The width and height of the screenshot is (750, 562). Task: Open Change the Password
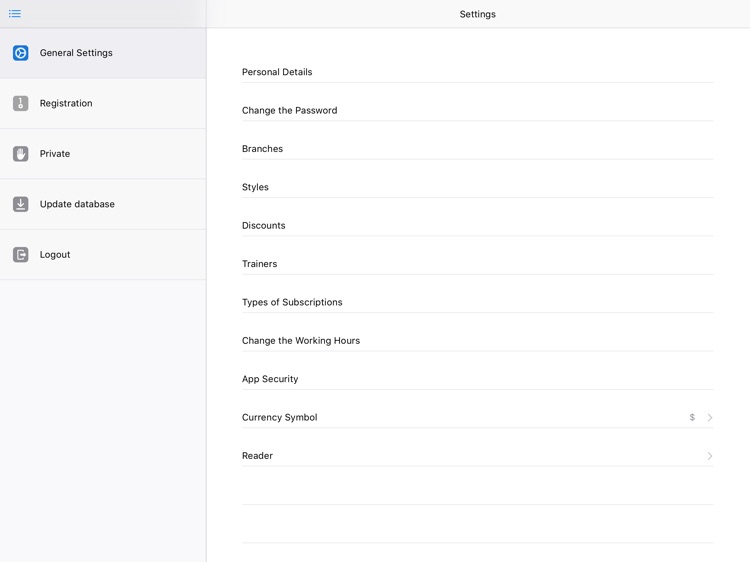coord(477,110)
